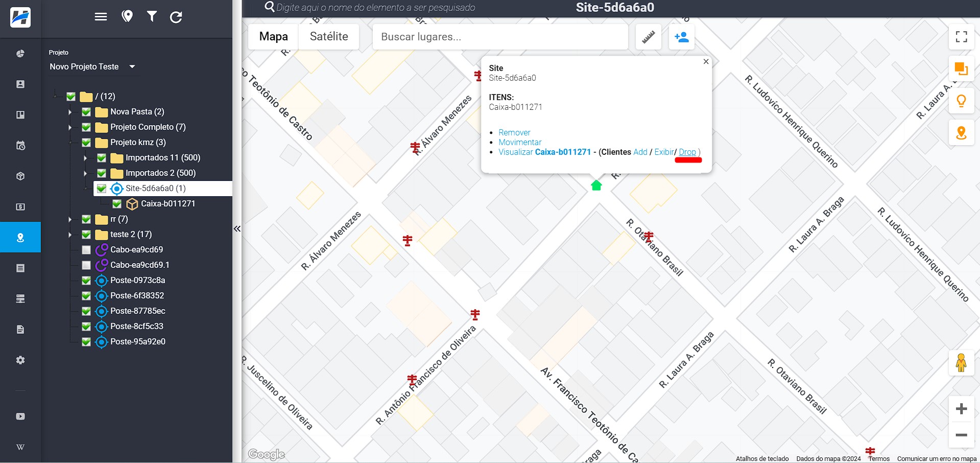This screenshot has height=463, width=980.
Task: Open the calendar clock sidebar icon
Action: pos(20,146)
